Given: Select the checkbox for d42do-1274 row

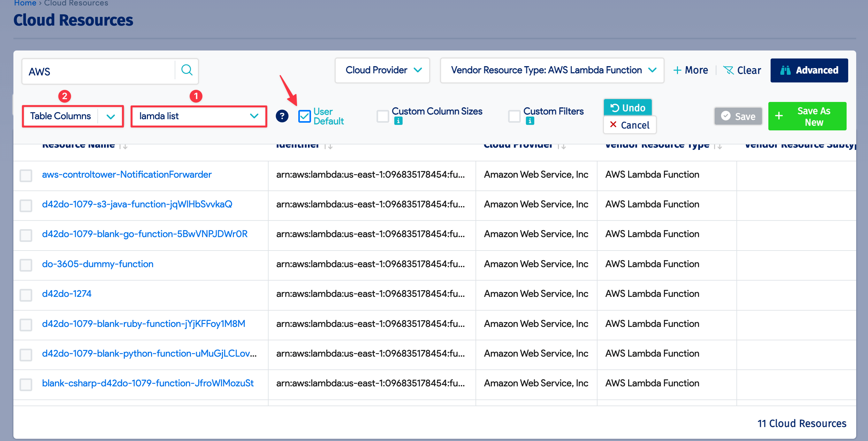Looking at the screenshot, I should [26, 295].
